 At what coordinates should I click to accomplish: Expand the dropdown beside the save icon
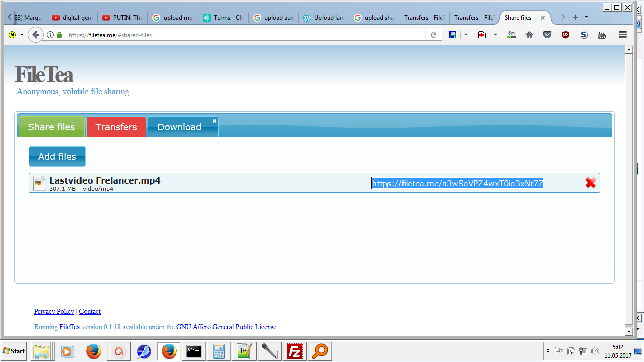[x=466, y=35]
